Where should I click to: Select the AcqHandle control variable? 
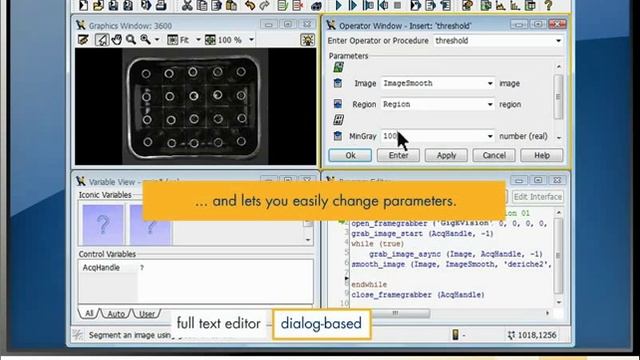[x=101, y=268]
